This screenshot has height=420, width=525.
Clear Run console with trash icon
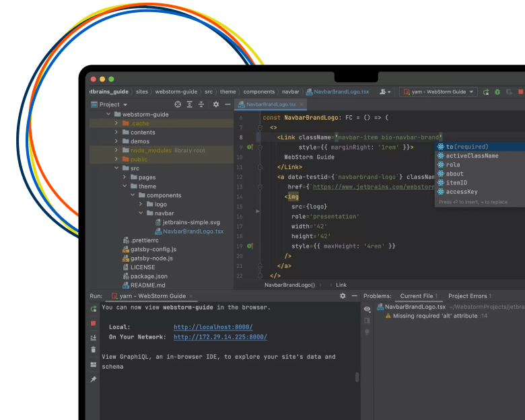(x=94, y=350)
